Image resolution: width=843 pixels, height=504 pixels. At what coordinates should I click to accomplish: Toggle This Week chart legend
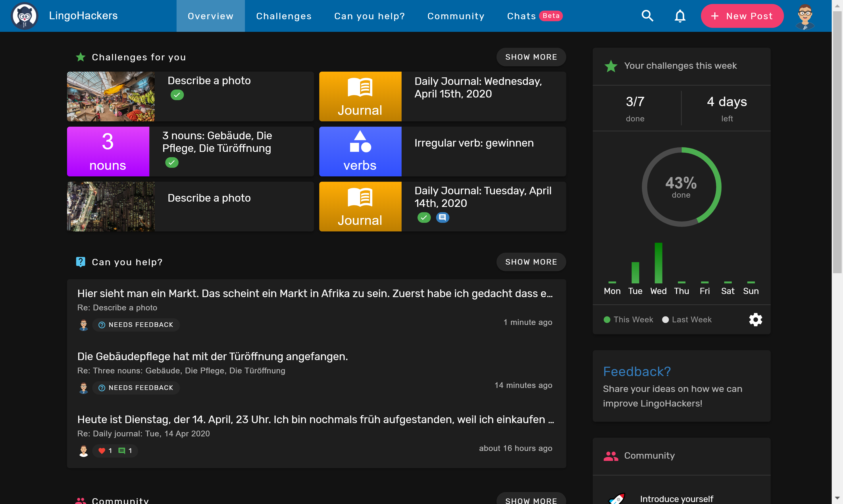(628, 320)
